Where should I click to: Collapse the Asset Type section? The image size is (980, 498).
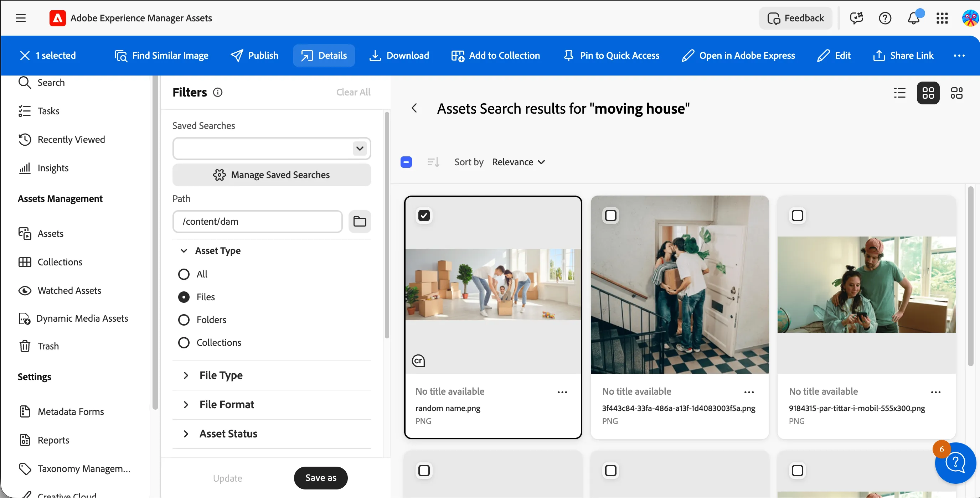(184, 250)
